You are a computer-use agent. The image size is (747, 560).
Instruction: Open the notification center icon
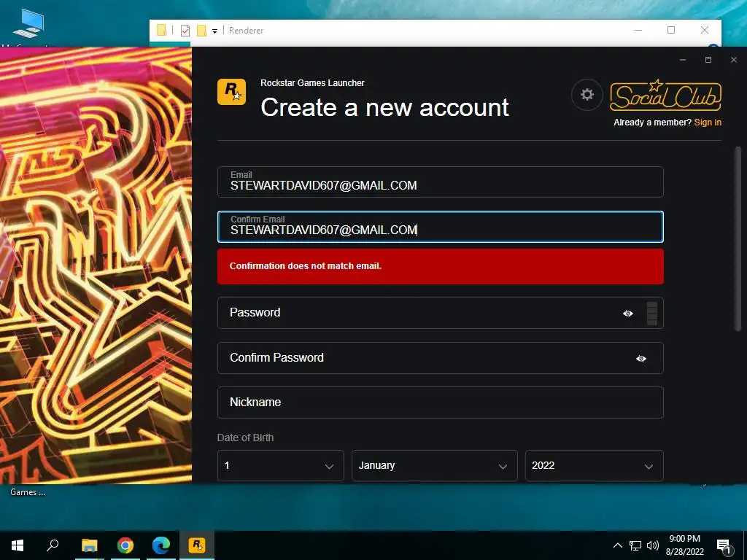click(724, 546)
